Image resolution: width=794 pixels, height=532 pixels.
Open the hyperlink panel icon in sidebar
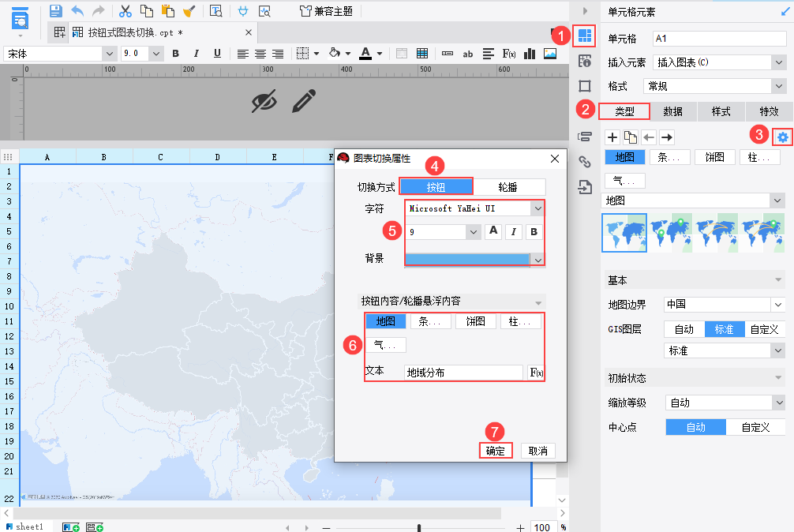[x=584, y=162]
